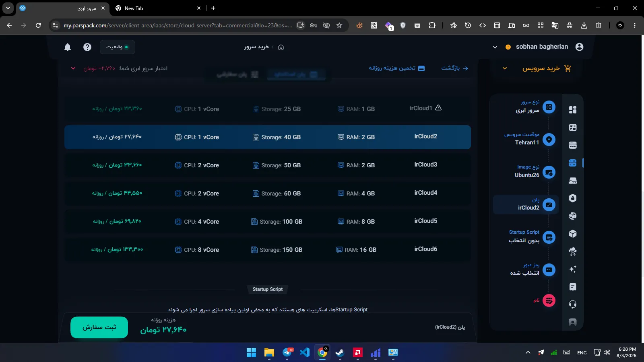Image resolution: width=644 pixels, height=362 pixels.
Task: Open تخمین هزینه روزانه daily cost estimate
Action: (x=397, y=68)
